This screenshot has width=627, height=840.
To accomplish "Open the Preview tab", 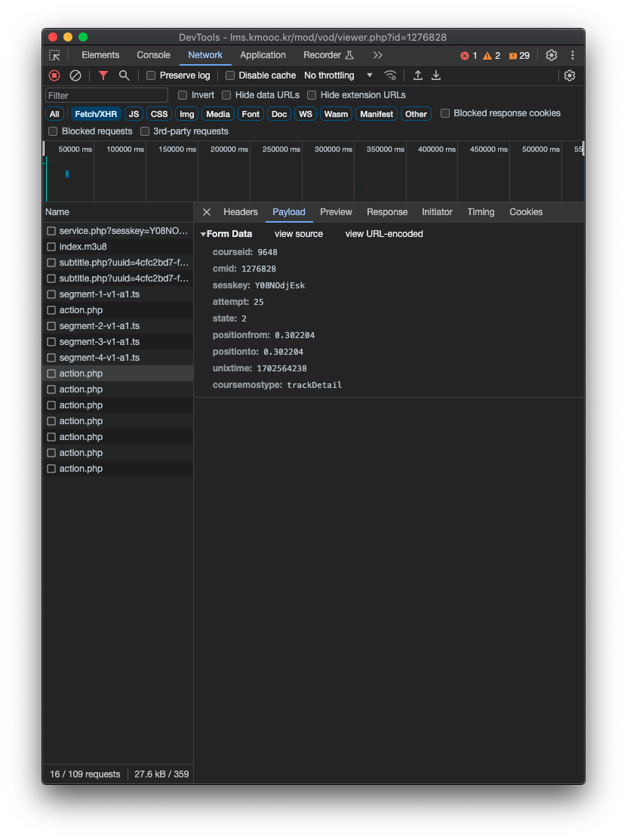I will click(336, 212).
